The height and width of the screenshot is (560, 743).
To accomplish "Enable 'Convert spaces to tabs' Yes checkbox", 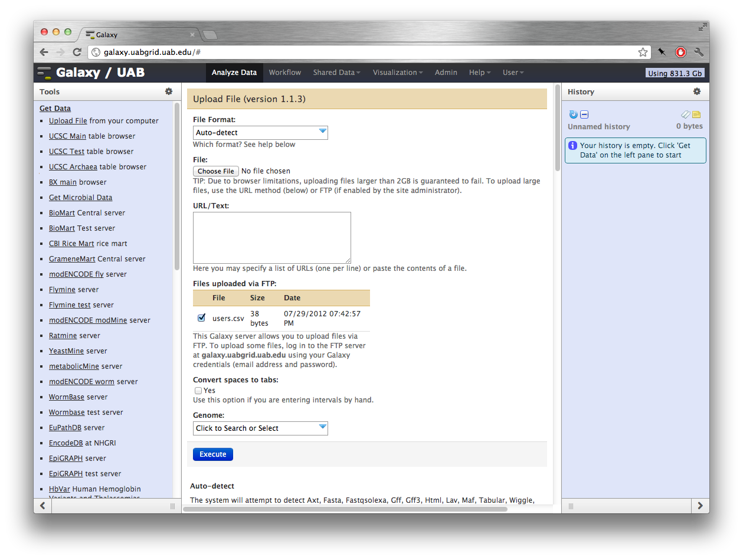I will coord(198,391).
